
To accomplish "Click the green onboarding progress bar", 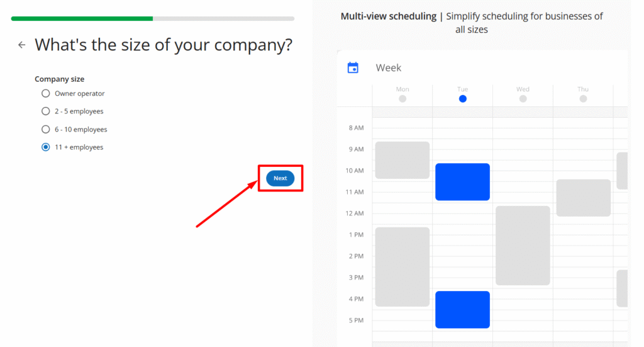I will [82, 19].
